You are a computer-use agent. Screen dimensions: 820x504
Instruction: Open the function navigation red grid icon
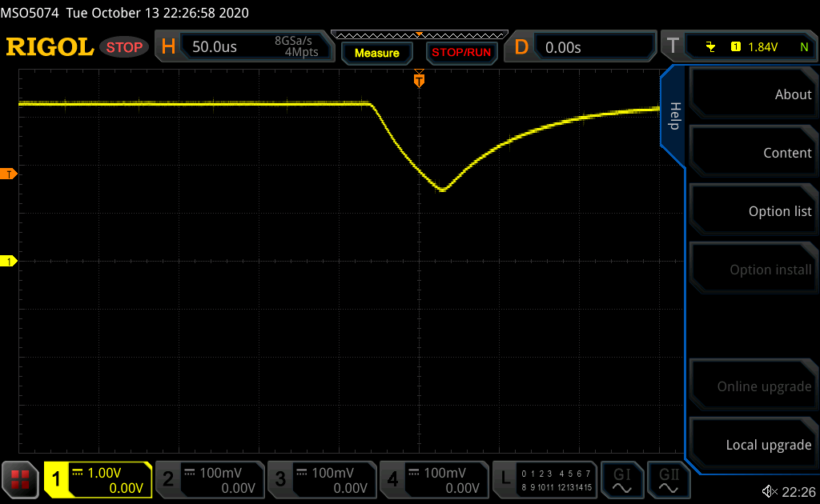point(20,479)
